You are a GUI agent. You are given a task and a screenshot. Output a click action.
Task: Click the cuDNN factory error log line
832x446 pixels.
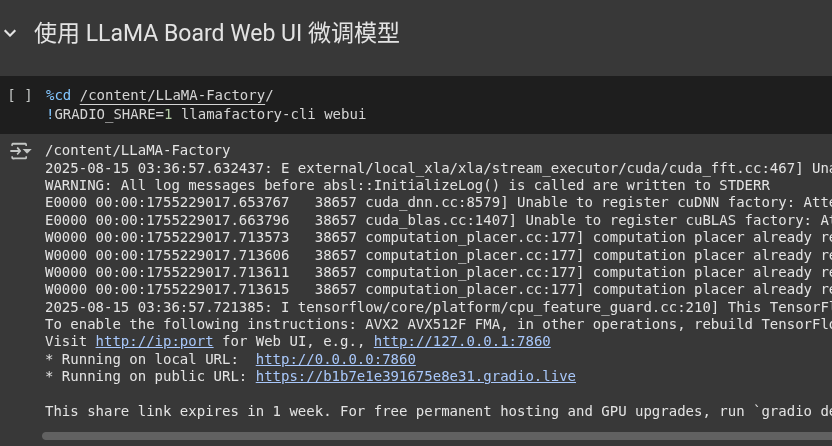(x=438, y=203)
